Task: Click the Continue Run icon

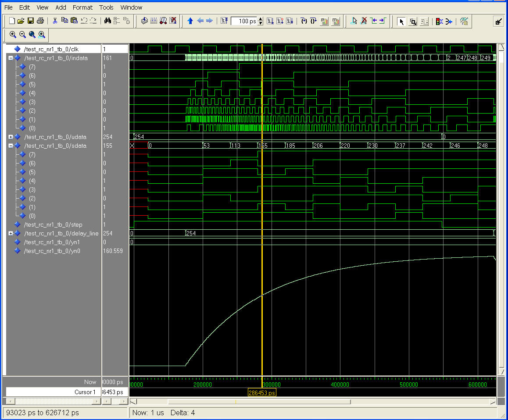Action: click(x=280, y=21)
